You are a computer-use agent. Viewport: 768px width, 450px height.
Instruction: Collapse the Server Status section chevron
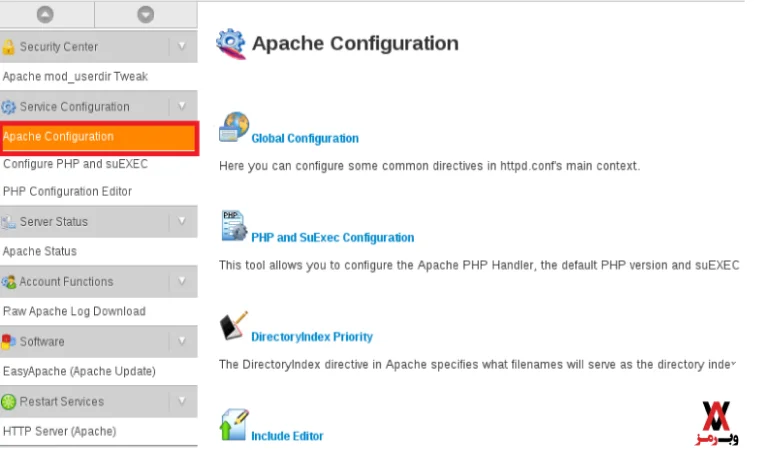tap(182, 221)
